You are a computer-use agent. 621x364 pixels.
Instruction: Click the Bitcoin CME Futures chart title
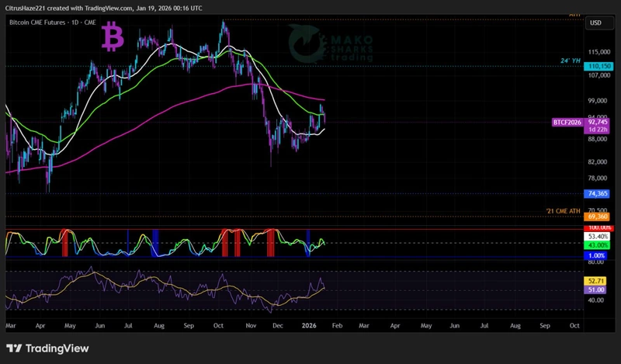[x=52, y=23]
